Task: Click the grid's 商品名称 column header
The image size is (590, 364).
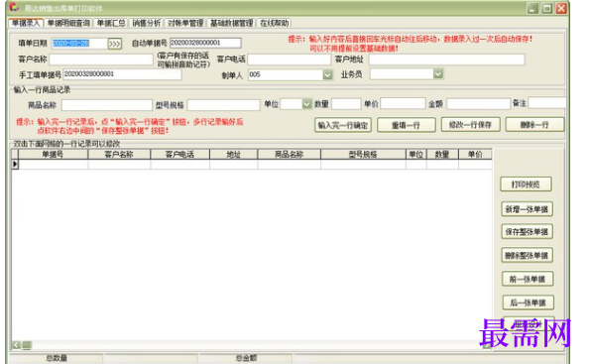Action: coord(289,155)
